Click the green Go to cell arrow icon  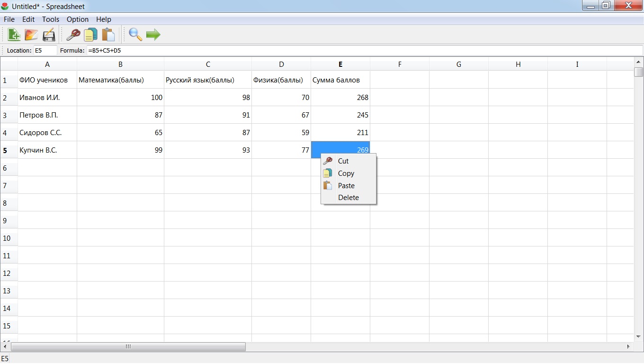click(x=153, y=35)
